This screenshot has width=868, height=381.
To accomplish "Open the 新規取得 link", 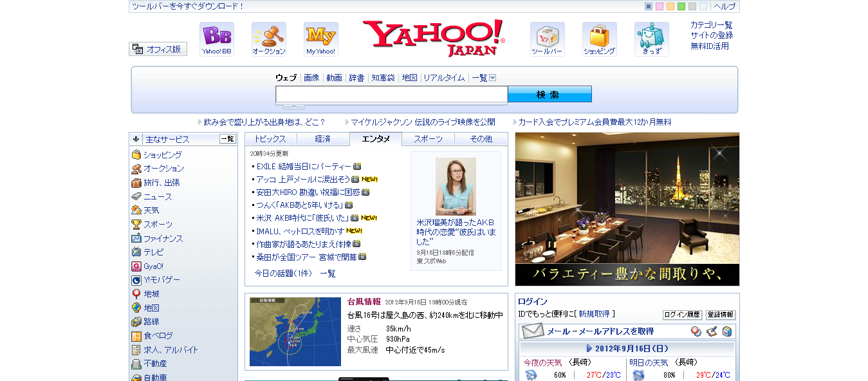I will pyautogui.click(x=594, y=314).
